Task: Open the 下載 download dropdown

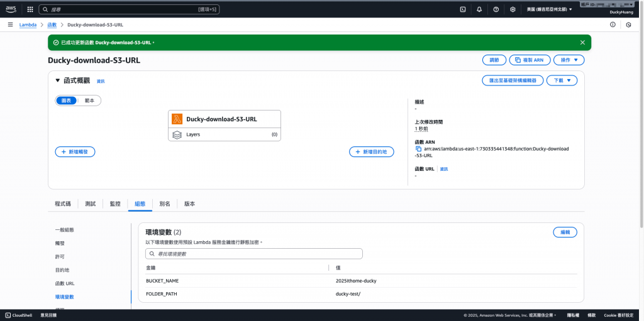Action: click(x=562, y=80)
